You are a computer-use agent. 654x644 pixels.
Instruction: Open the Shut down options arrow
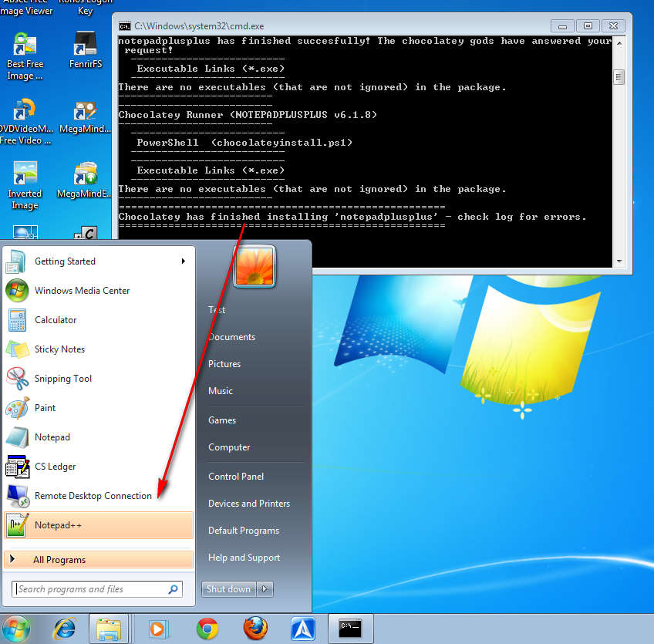[265, 589]
